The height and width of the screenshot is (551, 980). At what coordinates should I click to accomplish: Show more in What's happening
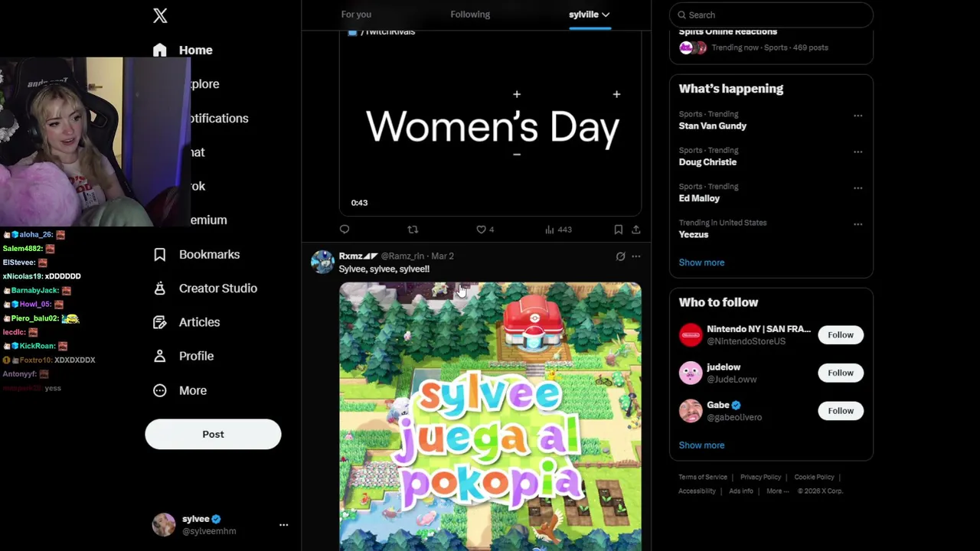point(701,262)
